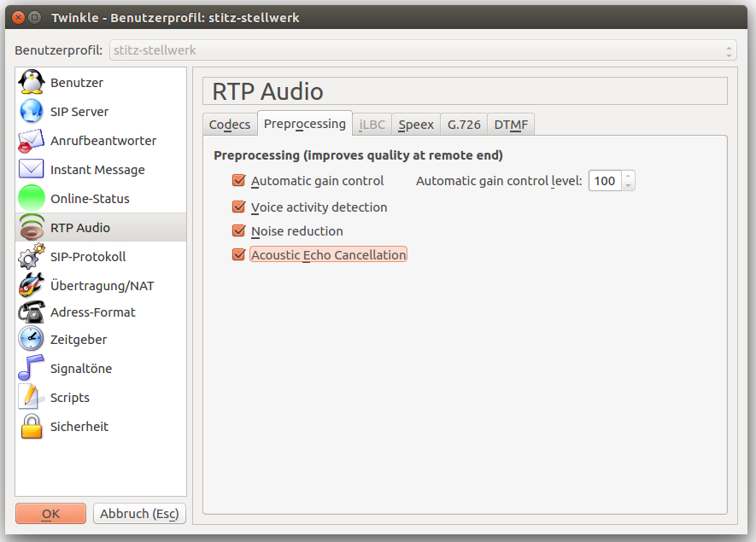Open the Signaltöne music note icon
Screen dimensions: 756x542
32,368
